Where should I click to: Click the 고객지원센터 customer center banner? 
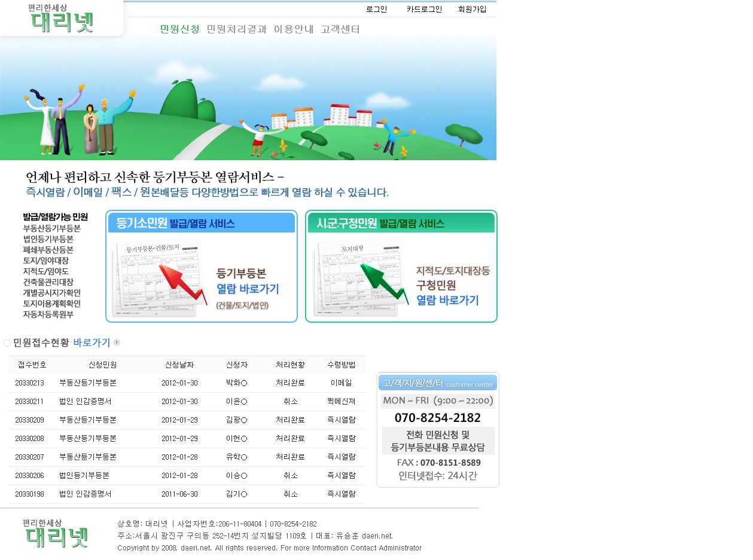coord(437,382)
